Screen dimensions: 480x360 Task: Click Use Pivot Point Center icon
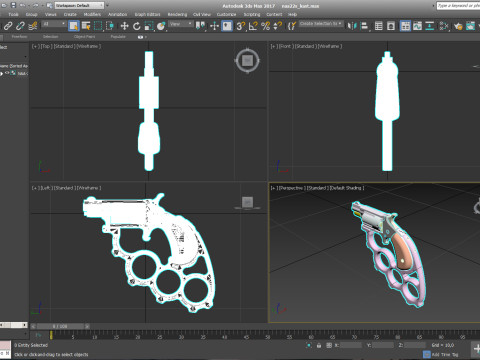tap(200, 26)
